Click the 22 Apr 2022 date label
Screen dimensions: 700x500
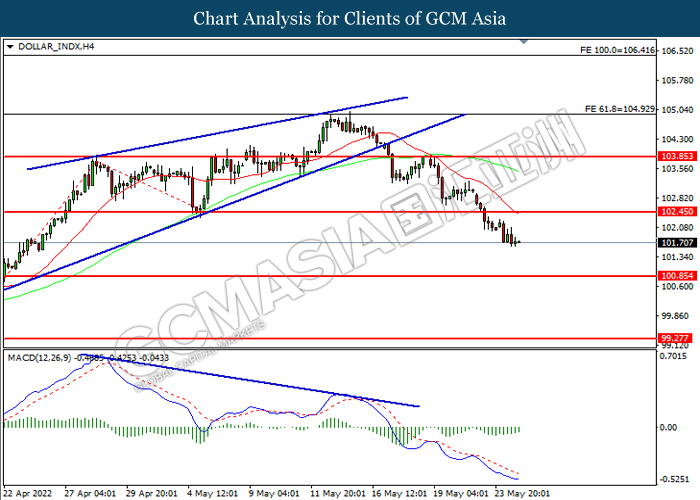27,494
